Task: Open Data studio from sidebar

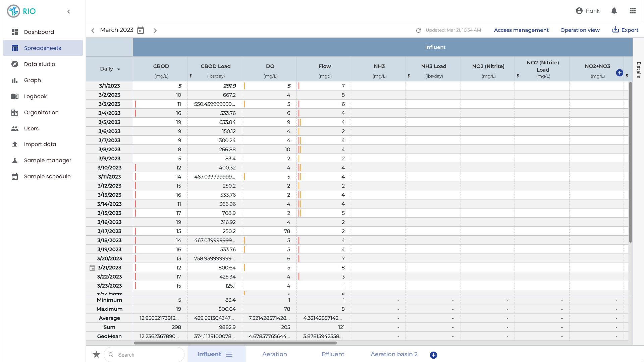Action: [39, 64]
